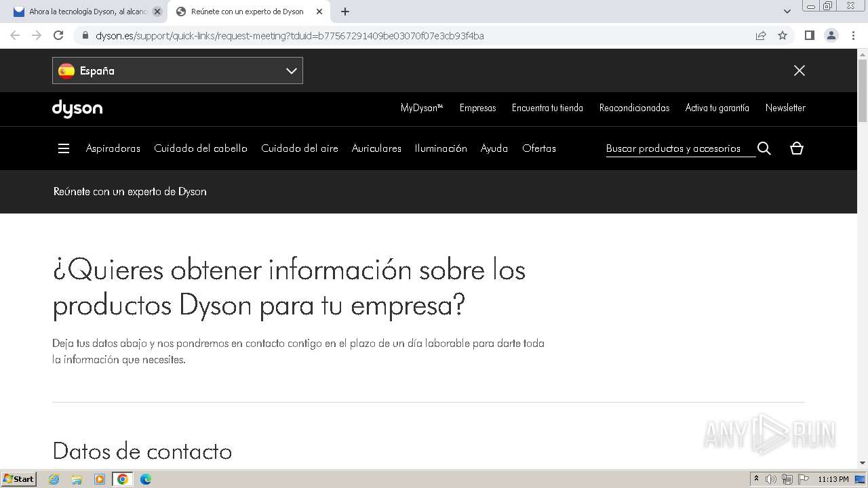The height and width of the screenshot is (488, 868).
Task: Go back to previous page
Action: coord(15,35)
